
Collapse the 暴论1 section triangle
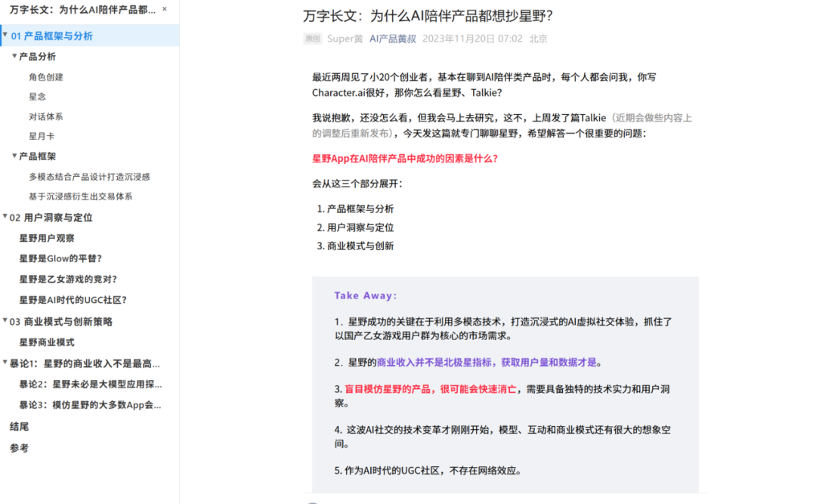5,363
